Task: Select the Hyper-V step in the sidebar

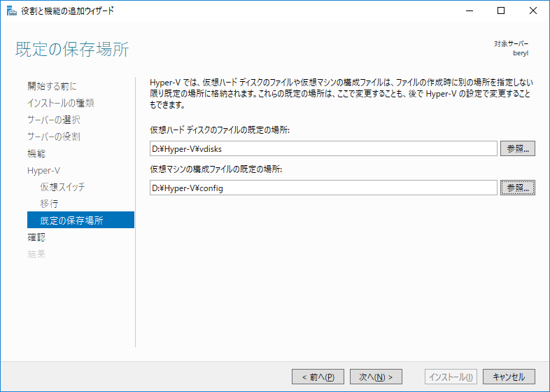Action: click(x=44, y=171)
